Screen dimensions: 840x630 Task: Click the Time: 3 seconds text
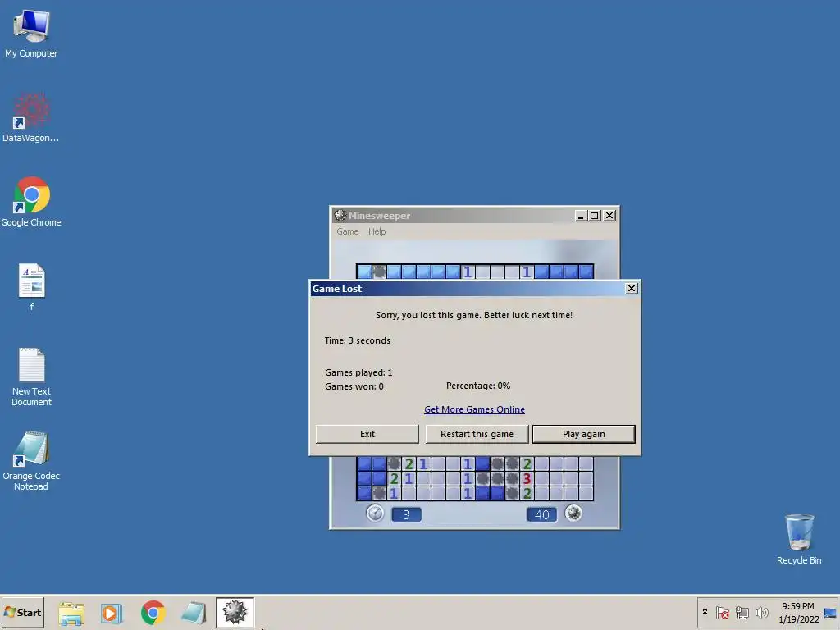coord(358,340)
